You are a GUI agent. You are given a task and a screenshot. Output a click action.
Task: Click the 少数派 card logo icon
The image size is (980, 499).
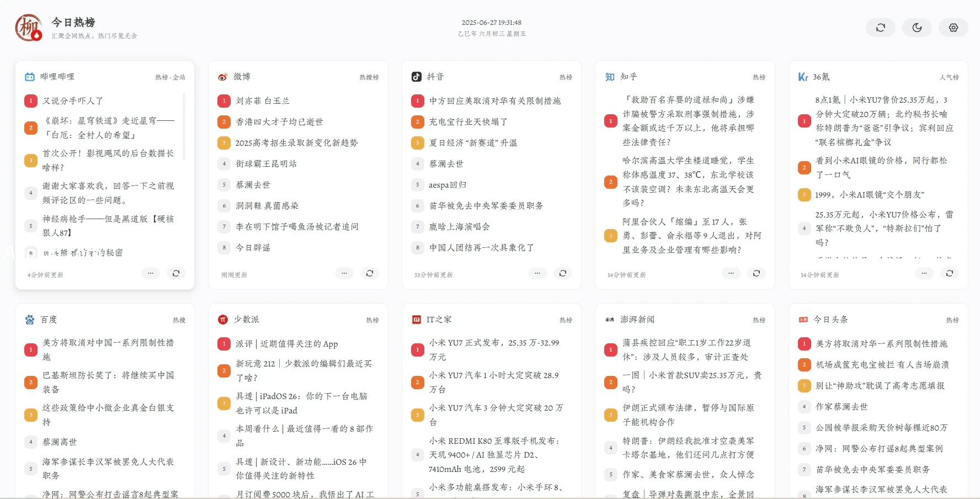(x=223, y=320)
